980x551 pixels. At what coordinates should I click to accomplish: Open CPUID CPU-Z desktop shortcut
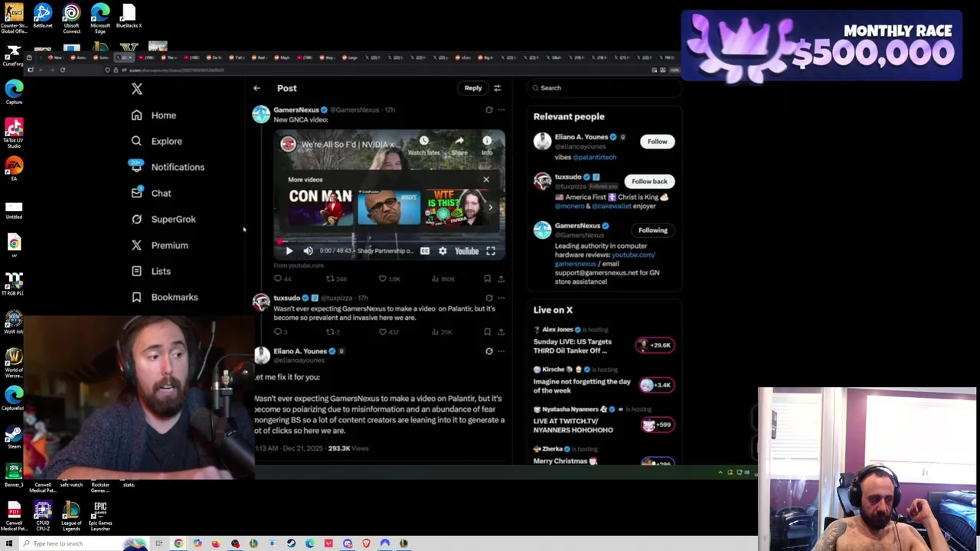pos(43,516)
